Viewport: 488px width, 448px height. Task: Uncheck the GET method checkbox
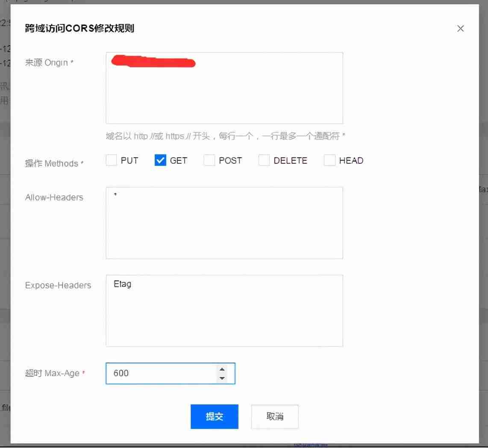pyautogui.click(x=160, y=160)
